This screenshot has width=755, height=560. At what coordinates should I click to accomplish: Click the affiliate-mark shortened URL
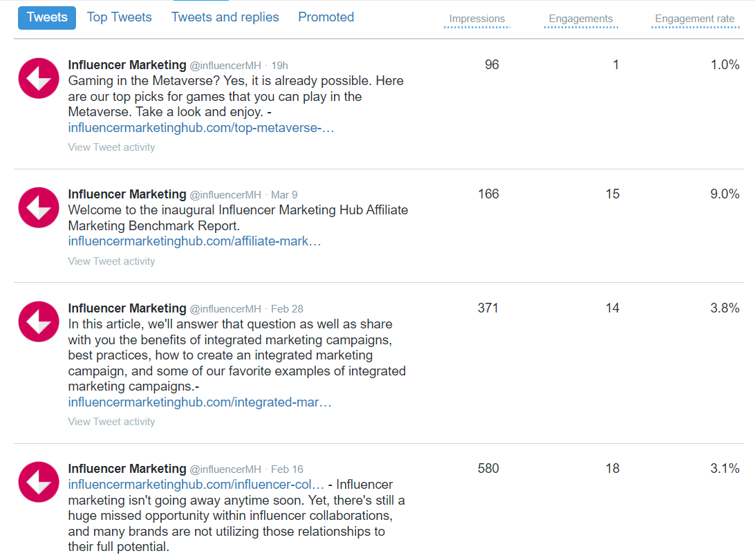coord(192,241)
